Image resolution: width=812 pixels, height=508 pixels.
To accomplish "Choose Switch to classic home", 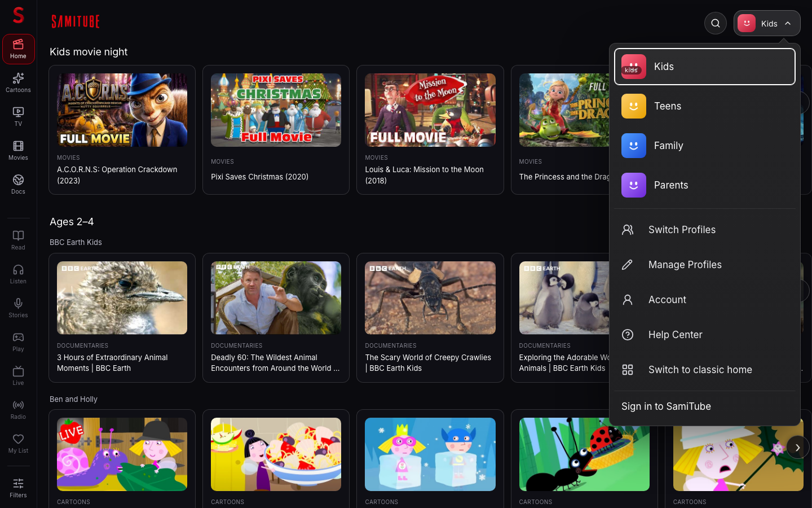I will (x=705, y=370).
